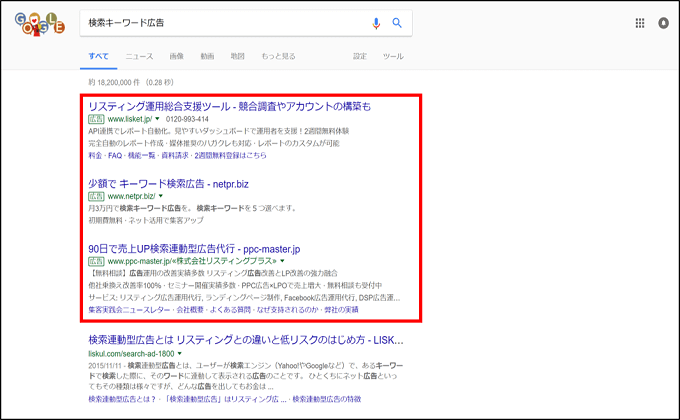Expand the arrow next to liskul.com/search-ad-1800
This screenshot has height=420, width=680.
click(180, 354)
